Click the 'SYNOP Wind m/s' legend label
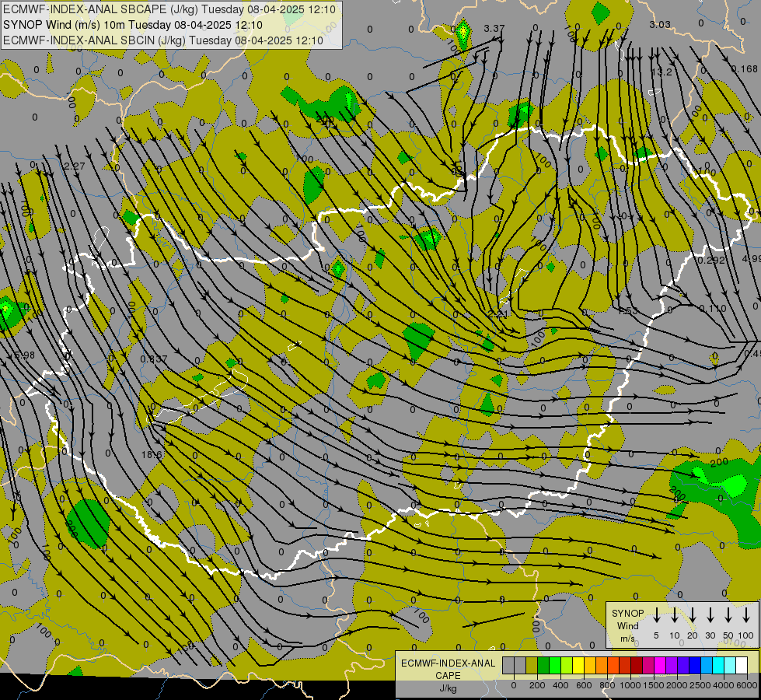The height and width of the screenshot is (700, 761). [627, 625]
